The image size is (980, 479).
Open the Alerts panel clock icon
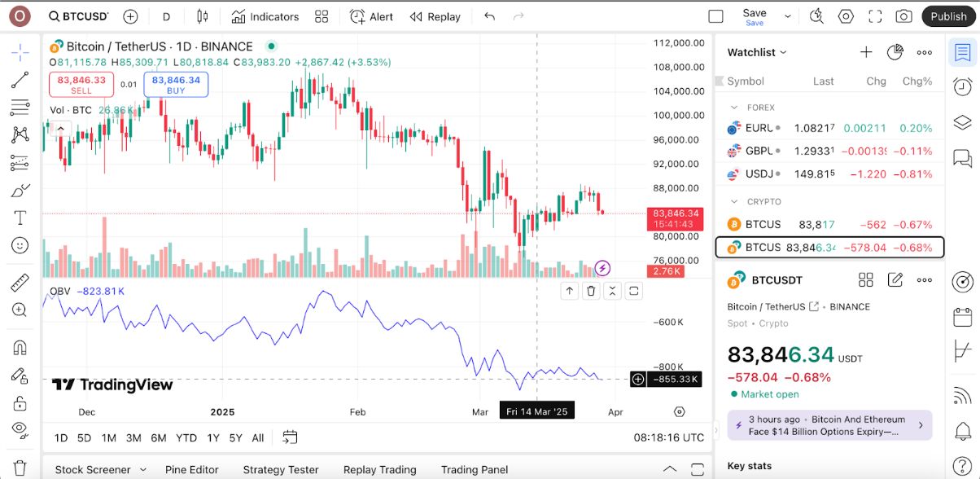[x=962, y=87]
